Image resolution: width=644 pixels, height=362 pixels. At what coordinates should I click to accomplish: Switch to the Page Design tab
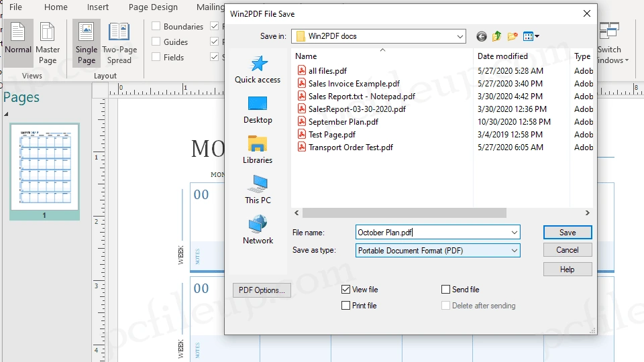click(153, 7)
